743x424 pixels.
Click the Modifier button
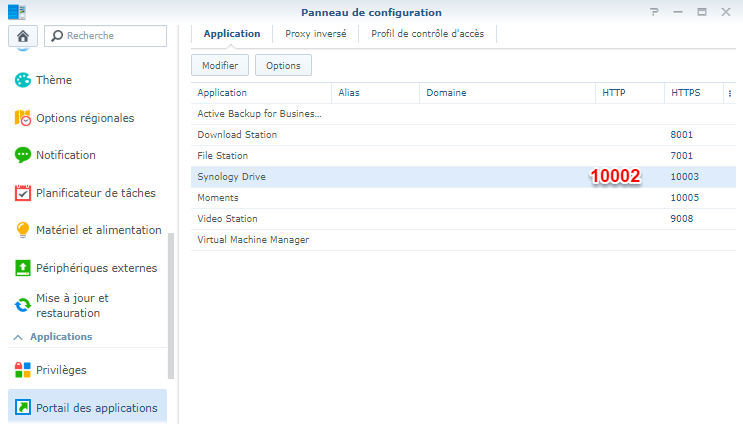[x=220, y=65]
